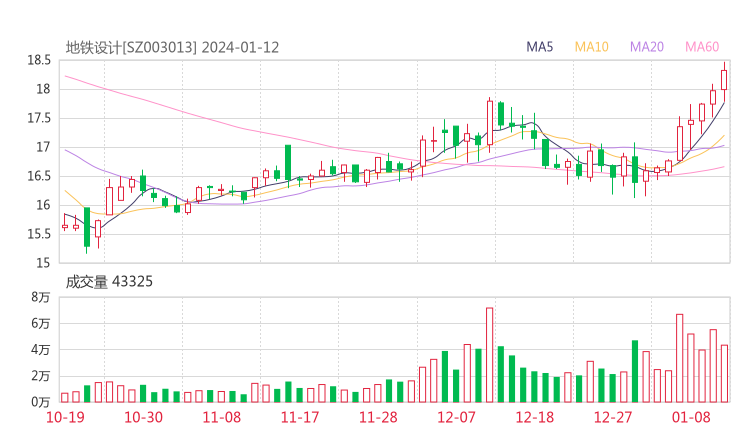Screen dimensions: 740x440
Task: Click the 17.5 price axis label
Action: [39, 118]
